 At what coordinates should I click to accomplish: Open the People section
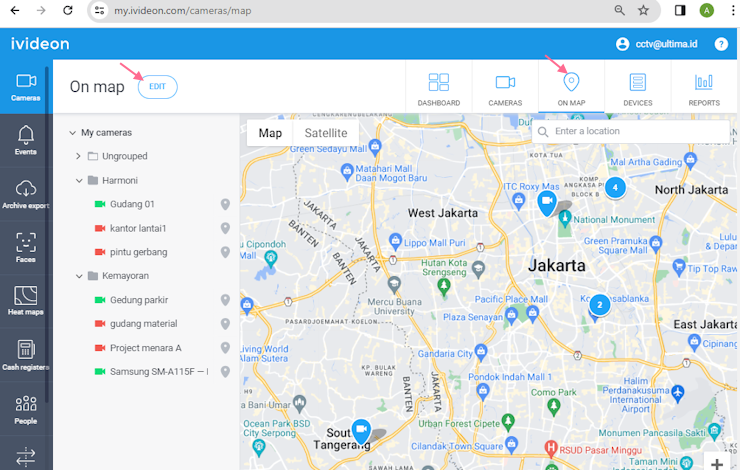click(25, 409)
